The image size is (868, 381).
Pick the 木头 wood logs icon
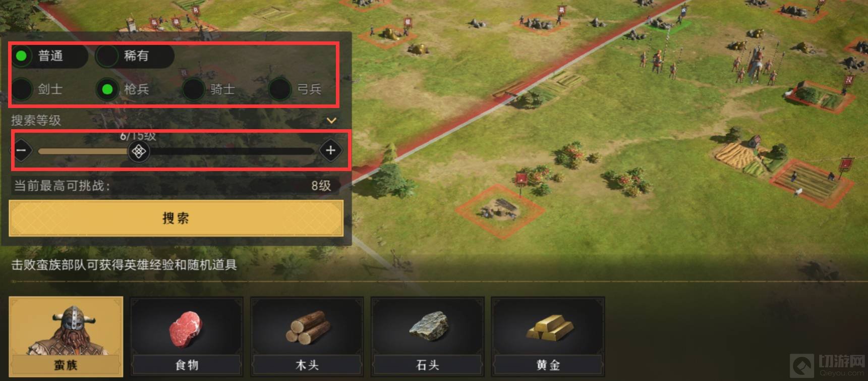tap(307, 337)
